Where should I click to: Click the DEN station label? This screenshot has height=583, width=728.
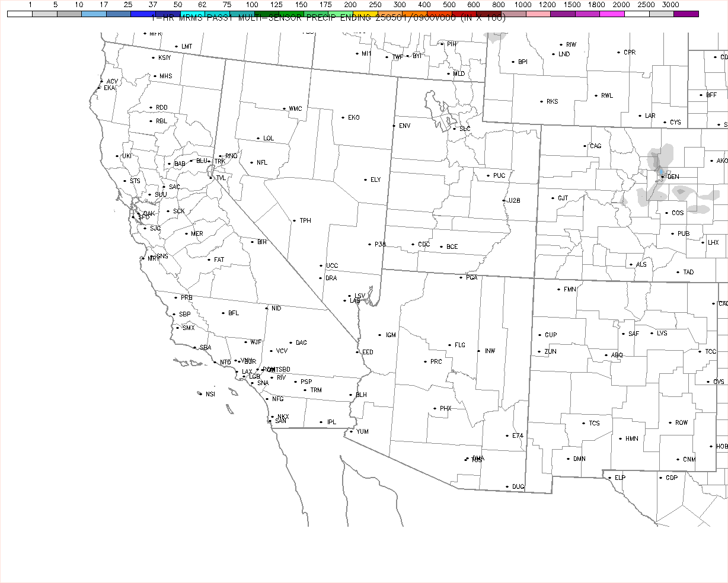(x=673, y=177)
